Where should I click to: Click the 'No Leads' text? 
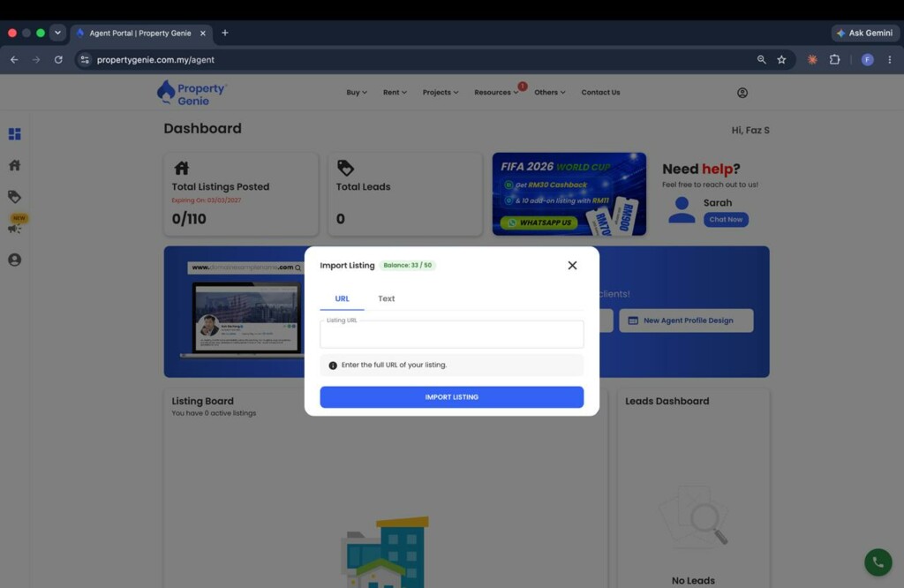[x=693, y=581]
